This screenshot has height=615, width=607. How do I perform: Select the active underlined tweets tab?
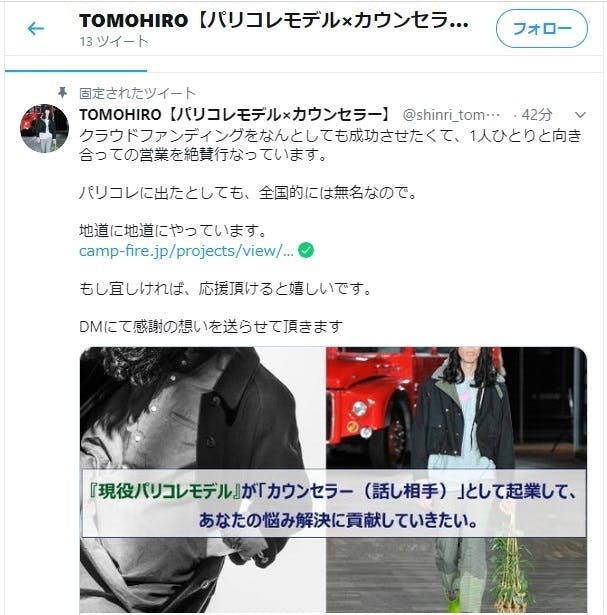coord(76,64)
